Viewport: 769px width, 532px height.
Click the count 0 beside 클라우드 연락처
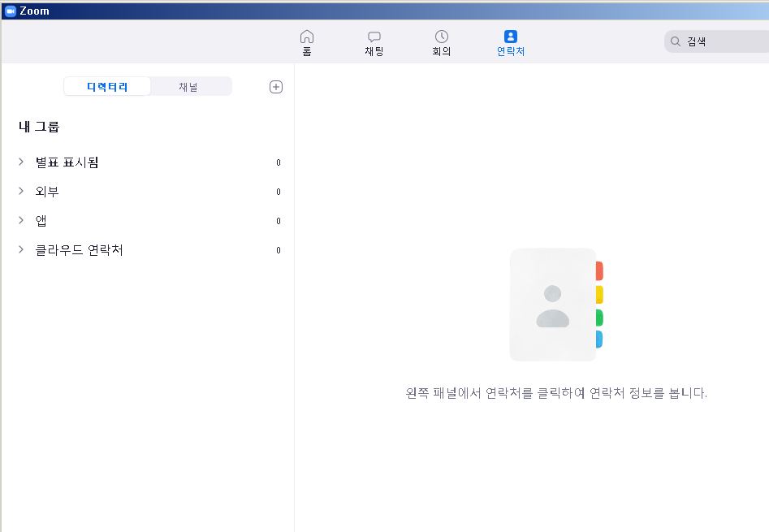(278, 250)
